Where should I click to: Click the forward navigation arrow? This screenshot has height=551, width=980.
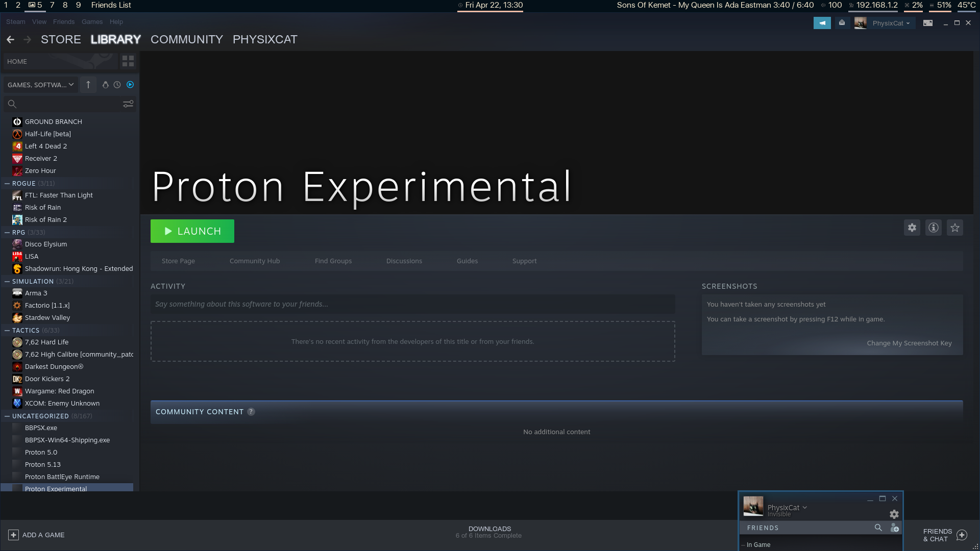pos(28,39)
